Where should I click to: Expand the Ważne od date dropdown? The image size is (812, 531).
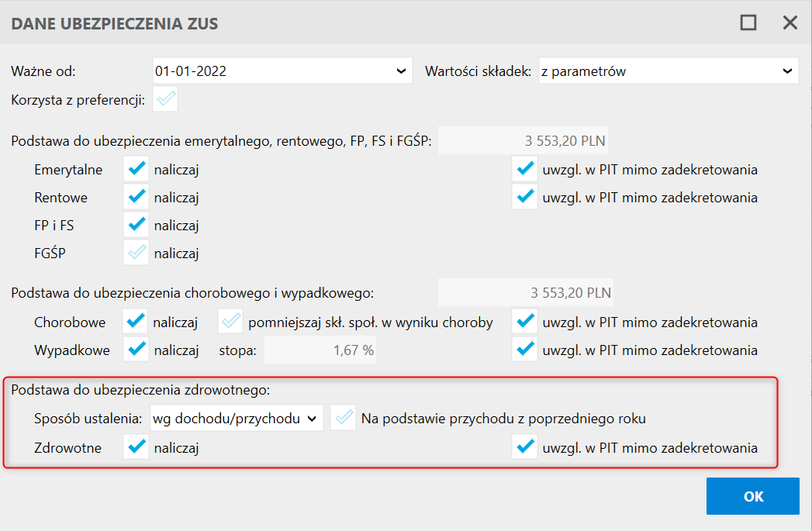pyautogui.click(x=400, y=71)
